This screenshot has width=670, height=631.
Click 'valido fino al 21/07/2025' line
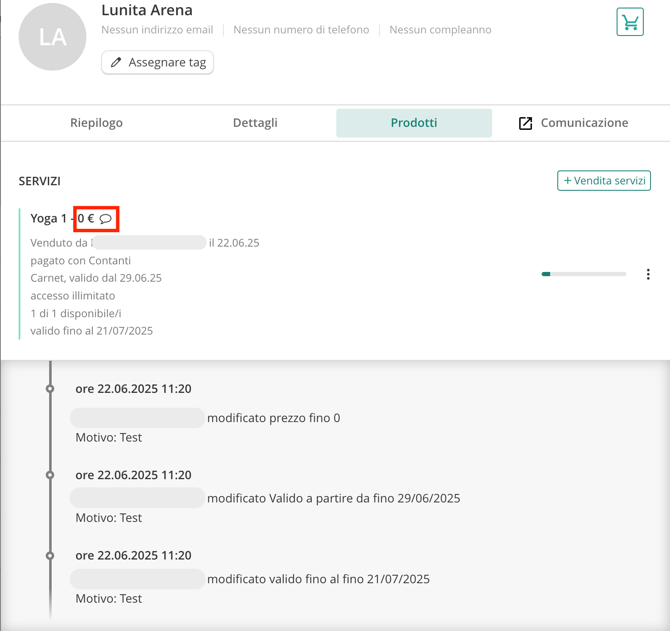[x=91, y=331]
